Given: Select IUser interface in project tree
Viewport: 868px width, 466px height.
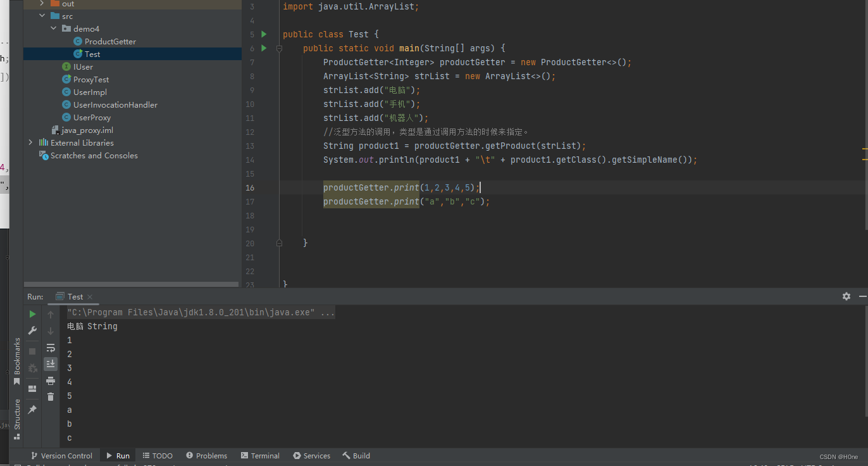Looking at the screenshot, I should click(x=83, y=66).
